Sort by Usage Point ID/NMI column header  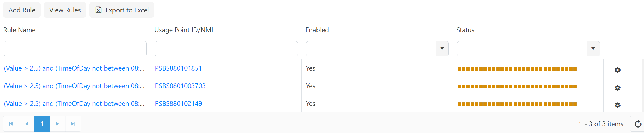(184, 30)
